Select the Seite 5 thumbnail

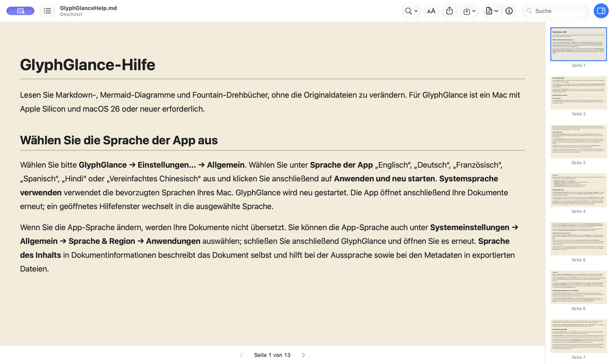click(578, 239)
